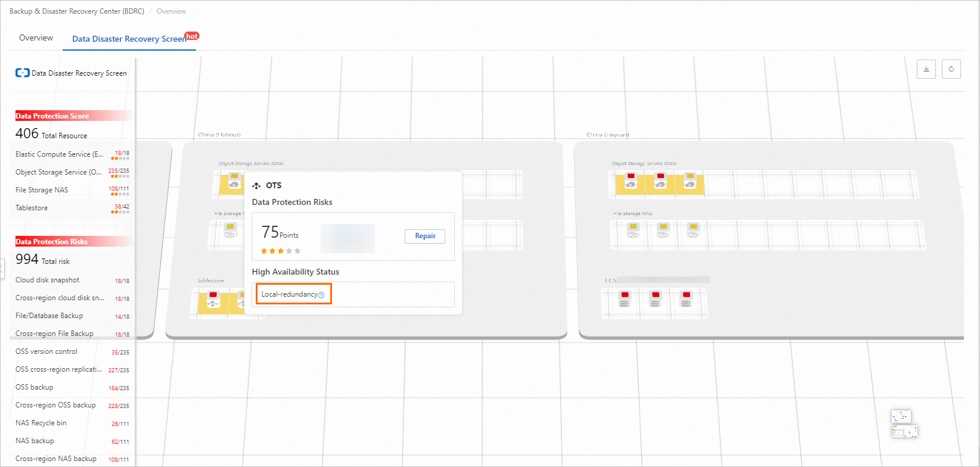Click the 406 Total Resource count
980x467 pixels.
click(51, 134)
